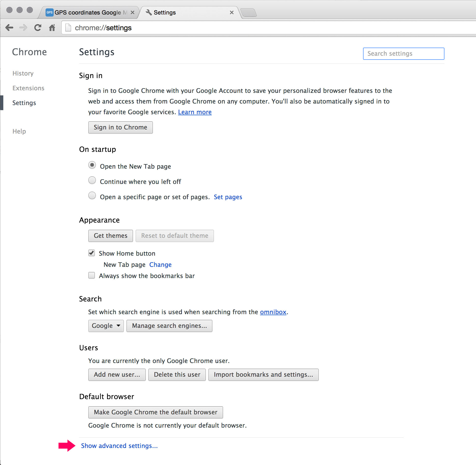
Task: Click Change next to New Tab page
Action: [x=160, y=265]
